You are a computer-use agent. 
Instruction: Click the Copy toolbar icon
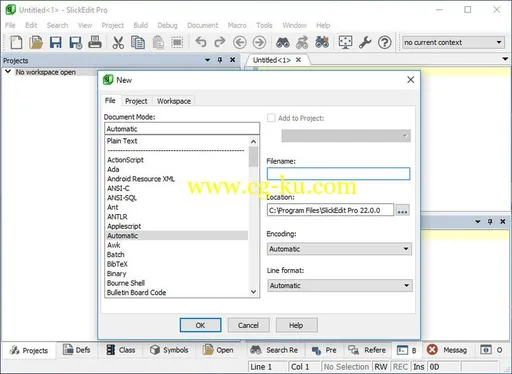pyautogui.click(x=138, y=42)
